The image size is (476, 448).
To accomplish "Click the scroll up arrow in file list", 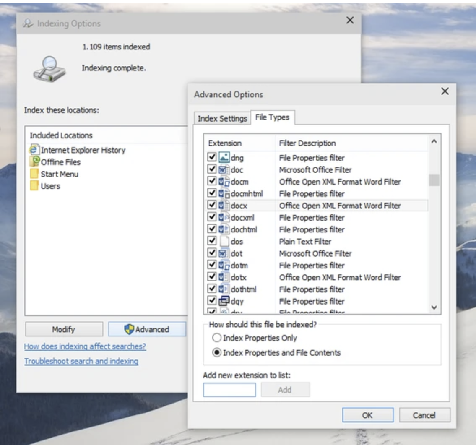I will coord(434,141).
